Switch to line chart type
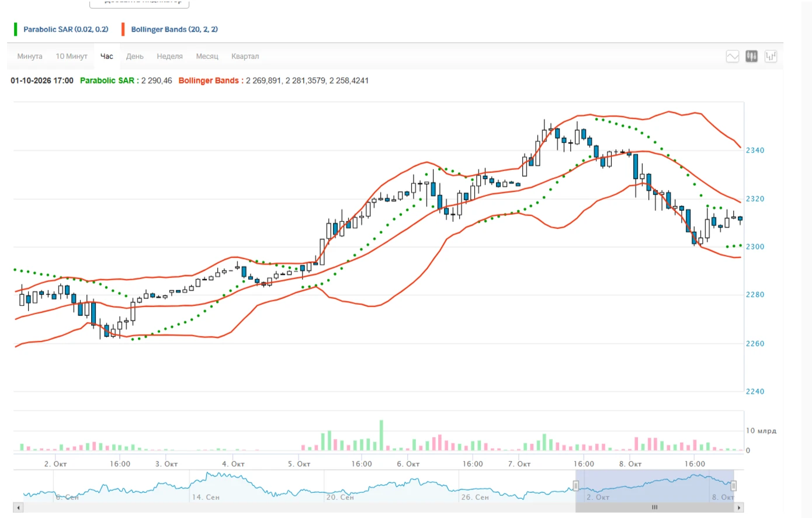Image resolution: width=812 pixels, height=518 pixels. 733,56
